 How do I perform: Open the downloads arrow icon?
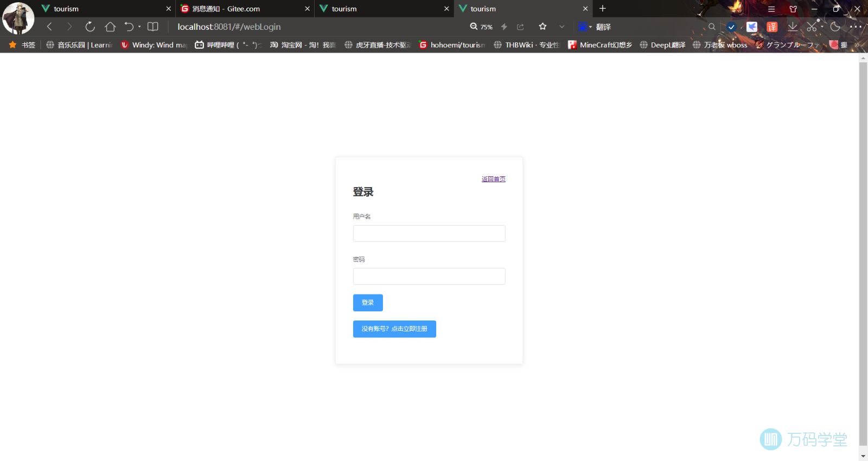tap(793, 27)
